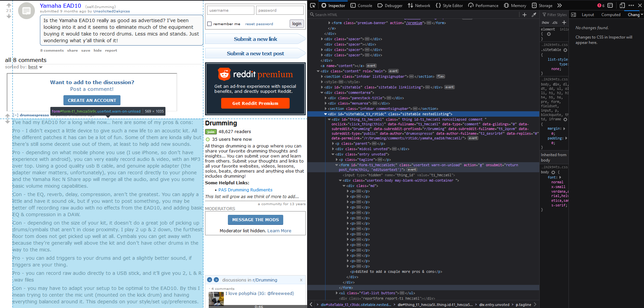Toggle the flex badge on the infobar section
This screenshot has width=644, height=308.
[x=441, y=76]
